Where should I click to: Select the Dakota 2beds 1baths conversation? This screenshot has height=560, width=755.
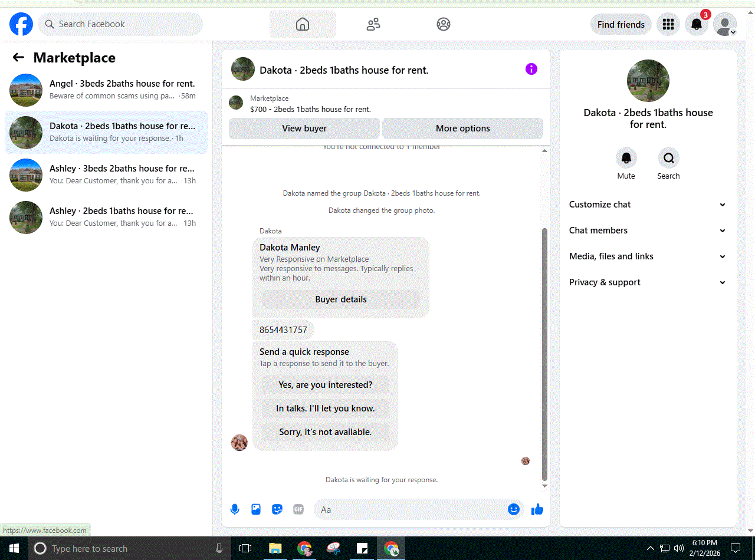pos(106,133)
